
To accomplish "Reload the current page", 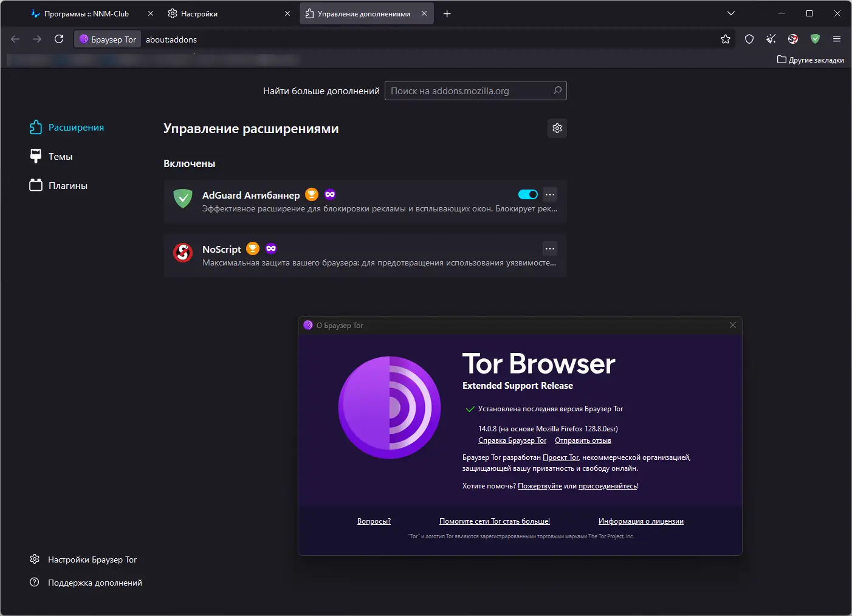I will point(59,39).
